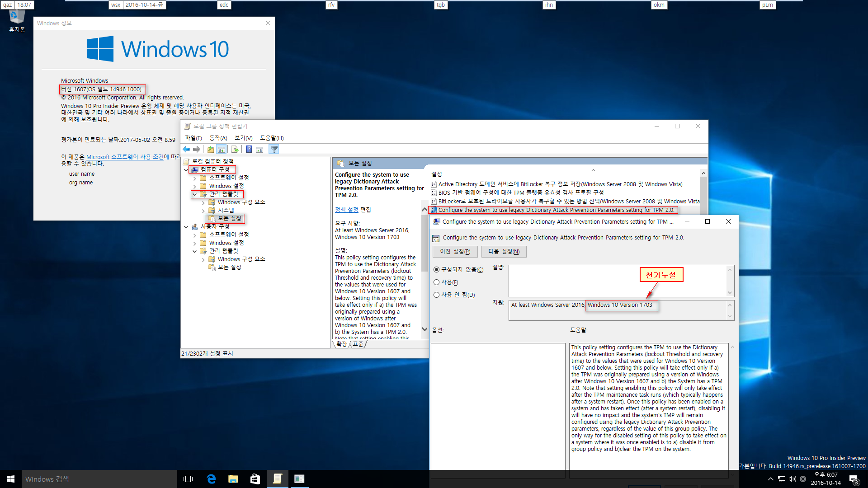
Task: Click the 이전 설정(P) button
Action: 455,252
